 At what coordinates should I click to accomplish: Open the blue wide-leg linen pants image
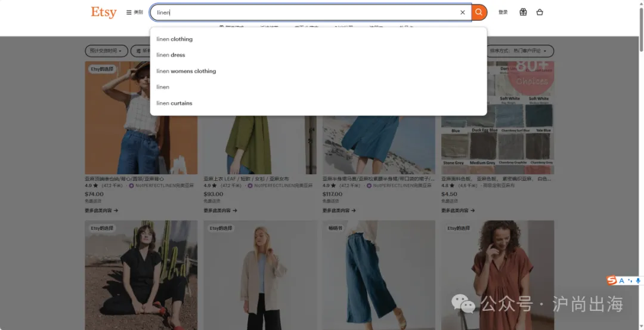pos(379,275)
